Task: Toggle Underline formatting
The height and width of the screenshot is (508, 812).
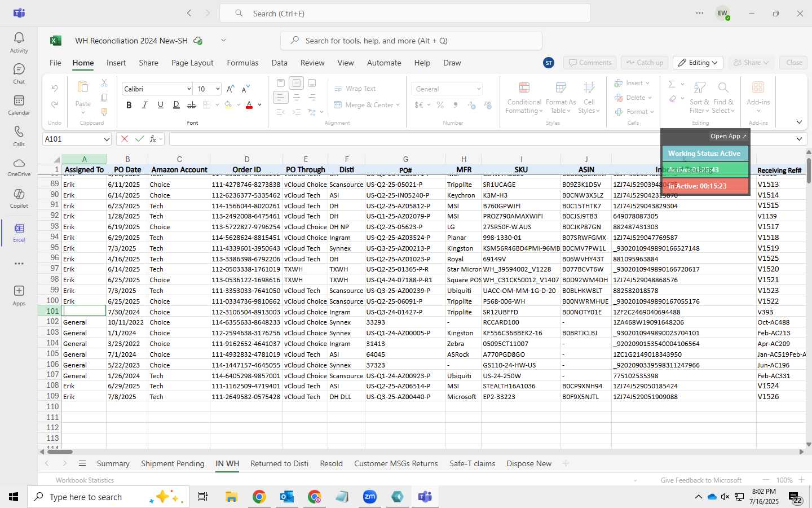Action: point(161,105)
